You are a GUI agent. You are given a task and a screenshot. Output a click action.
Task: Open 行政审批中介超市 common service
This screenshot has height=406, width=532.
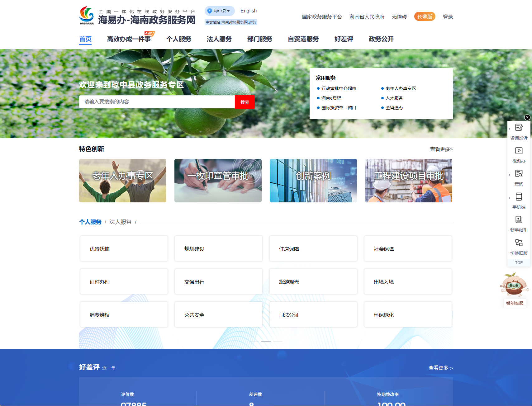point(339,88)
